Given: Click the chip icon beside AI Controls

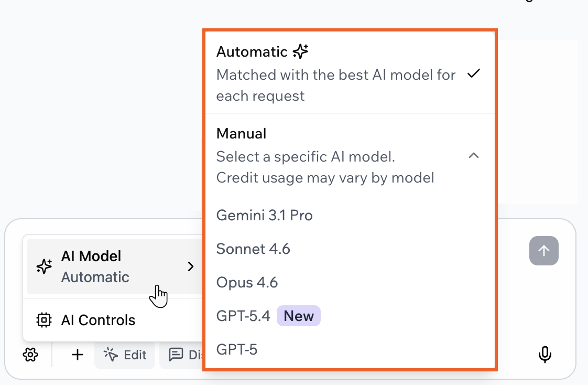Looking at the screenshot, I should [45, 320].
